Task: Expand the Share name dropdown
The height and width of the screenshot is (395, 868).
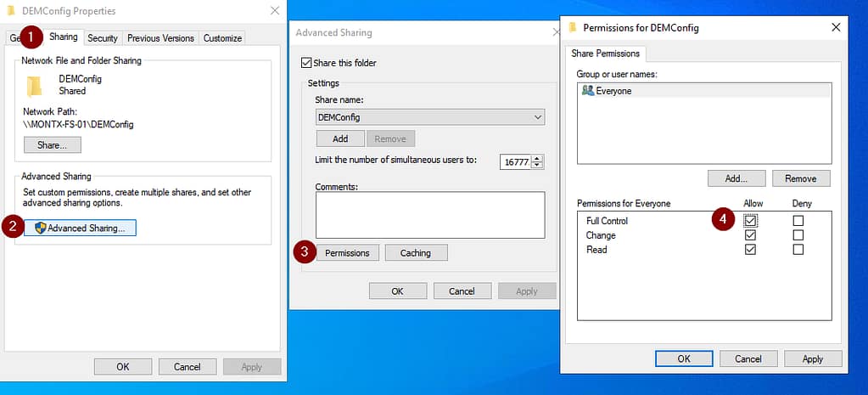Action: coord(538,116)
